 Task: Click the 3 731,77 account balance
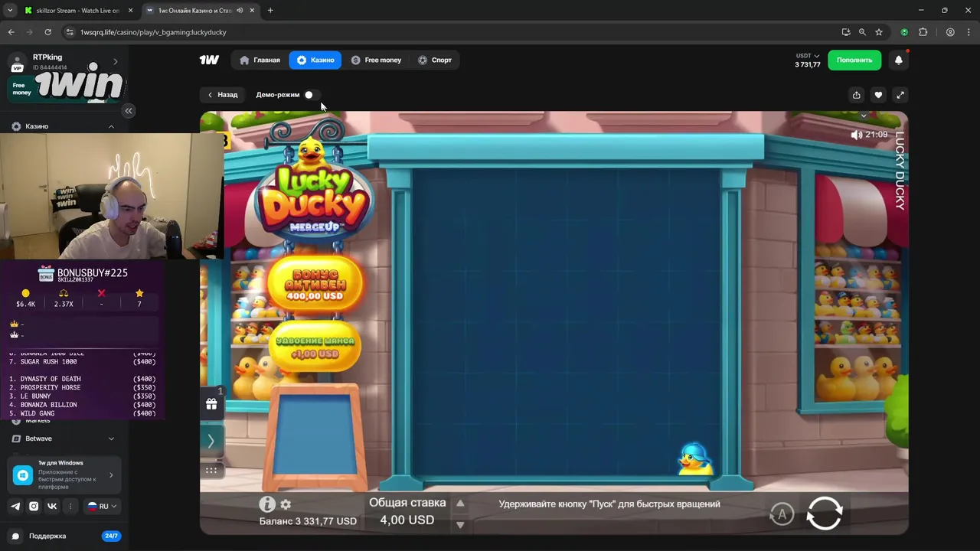click(808, 65)
